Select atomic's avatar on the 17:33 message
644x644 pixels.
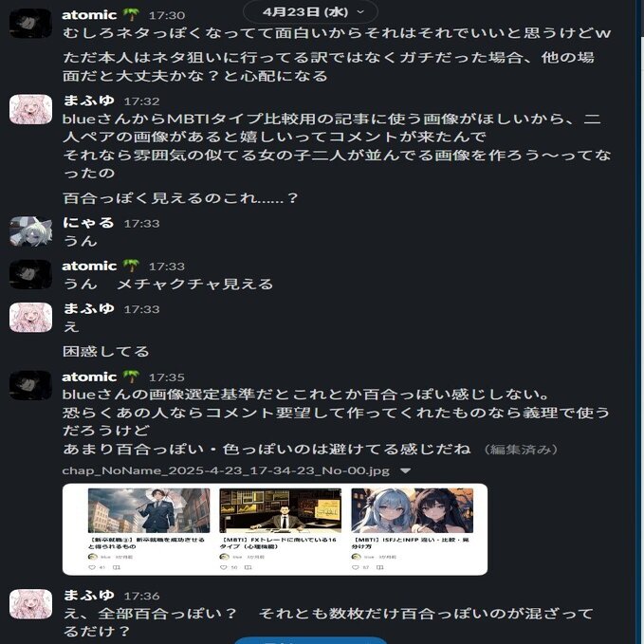point(30,274)
